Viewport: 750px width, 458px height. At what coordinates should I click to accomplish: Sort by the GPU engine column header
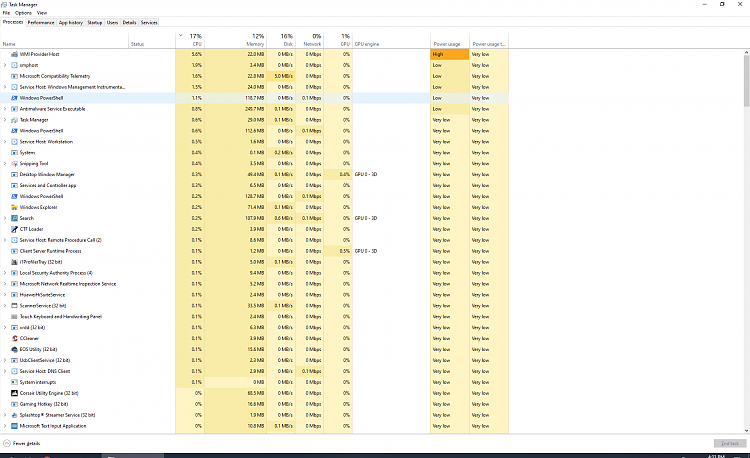click(x=391, y=40)
